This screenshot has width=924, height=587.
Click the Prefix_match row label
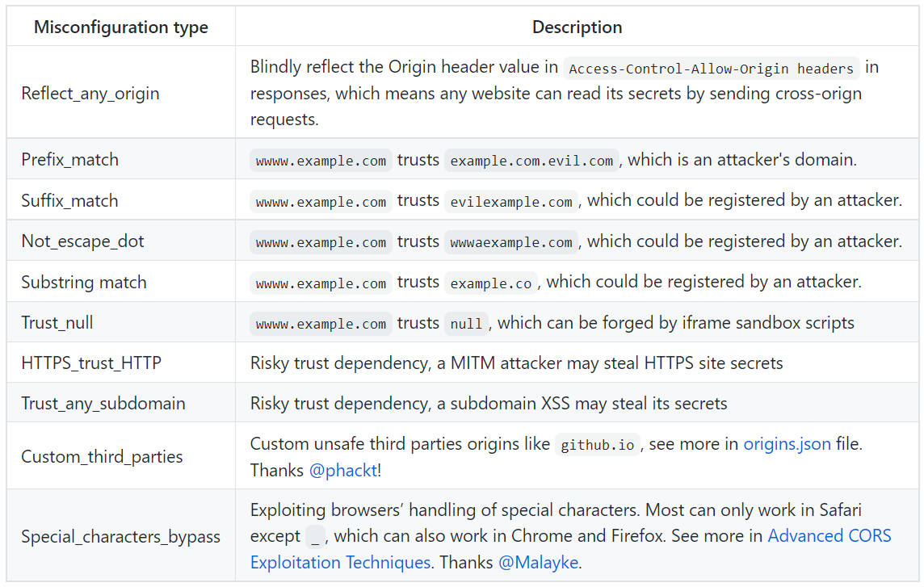tap(70, 160)
